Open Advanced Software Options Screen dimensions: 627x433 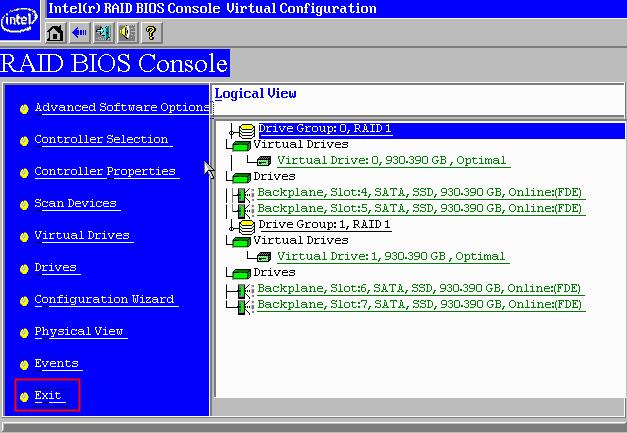point(122,108)
